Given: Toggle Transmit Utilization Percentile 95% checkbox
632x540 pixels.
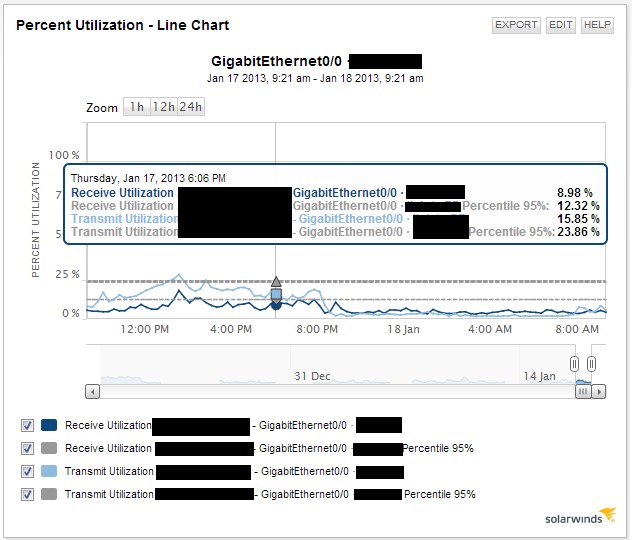Looking at the screenshot, I should tap(27, 494).
